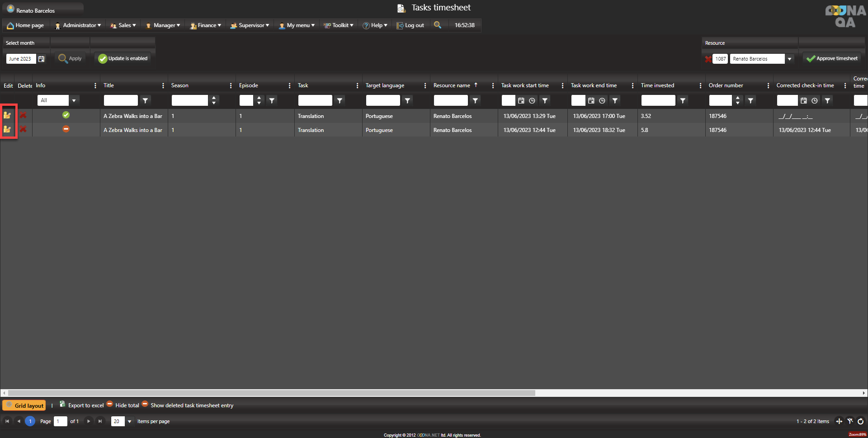The image size is (868, 438).
Task: Open calendar picker beside June 2023
Action: pos(42,59)
